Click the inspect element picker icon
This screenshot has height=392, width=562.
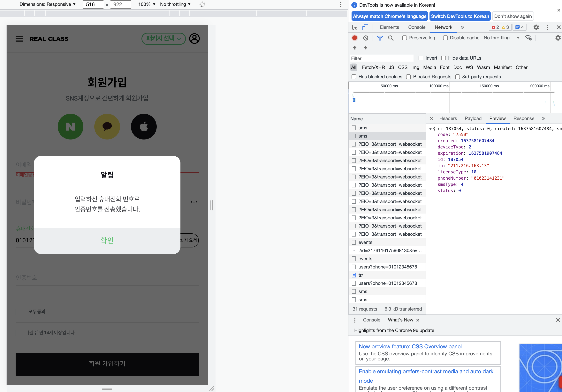pos(355,27)
